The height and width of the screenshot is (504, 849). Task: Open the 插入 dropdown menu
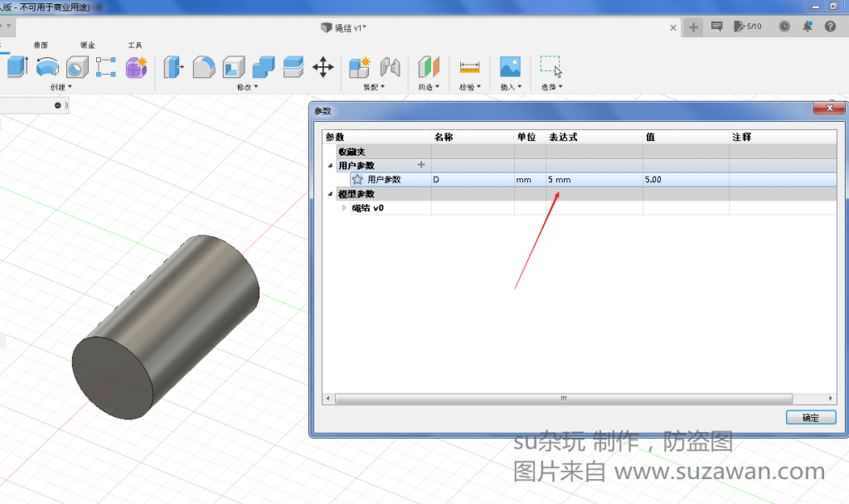coord(511,87)
